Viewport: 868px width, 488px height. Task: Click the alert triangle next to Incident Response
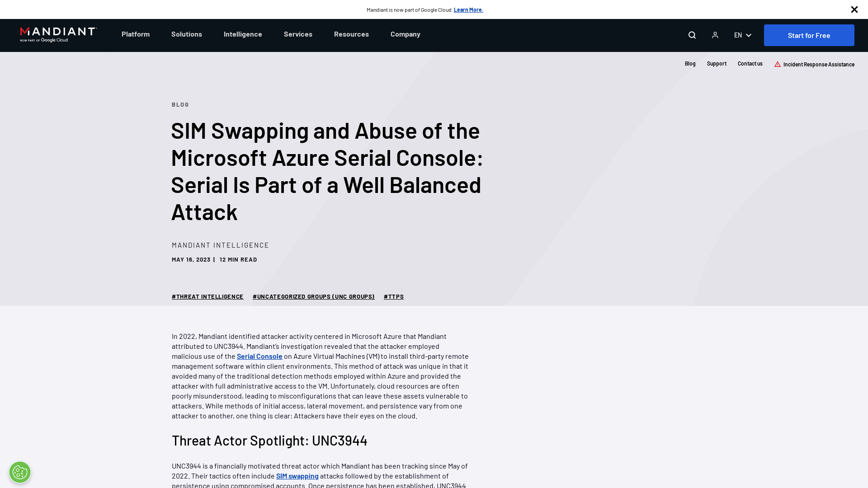click(778, 64)
